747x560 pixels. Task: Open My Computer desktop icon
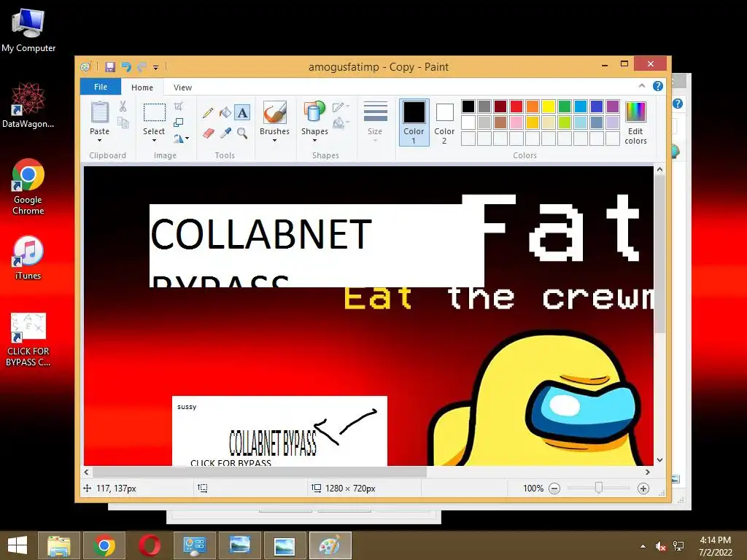click(x=28, y=30)
